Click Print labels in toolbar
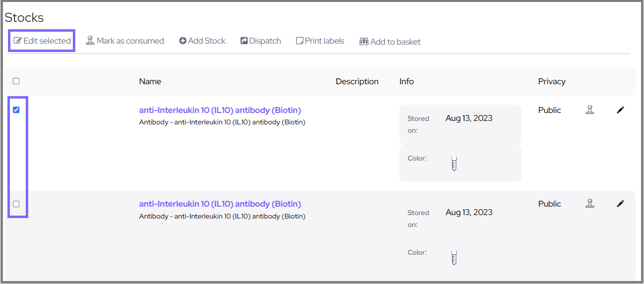Image resolution: width=644 pixels, height=284 pixels. pyautogui.click(x=320, y=41)
